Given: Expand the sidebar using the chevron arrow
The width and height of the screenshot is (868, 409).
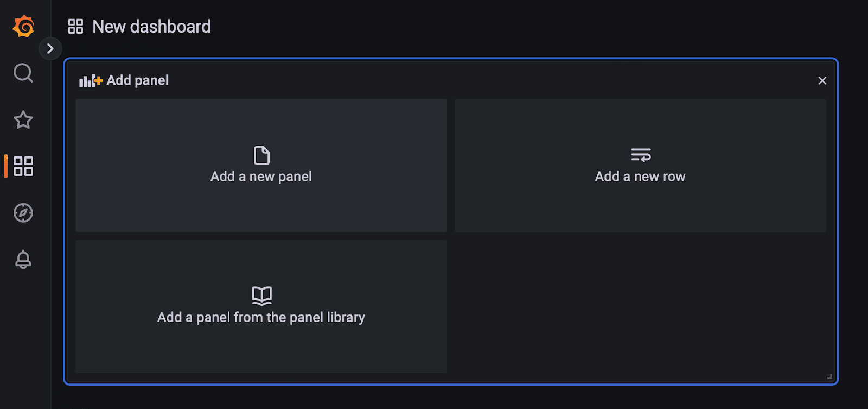Looking at the screenshot, I should point(50,48).
